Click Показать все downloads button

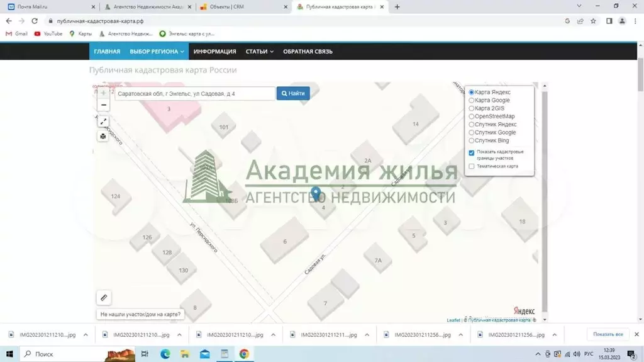[608, 334]
